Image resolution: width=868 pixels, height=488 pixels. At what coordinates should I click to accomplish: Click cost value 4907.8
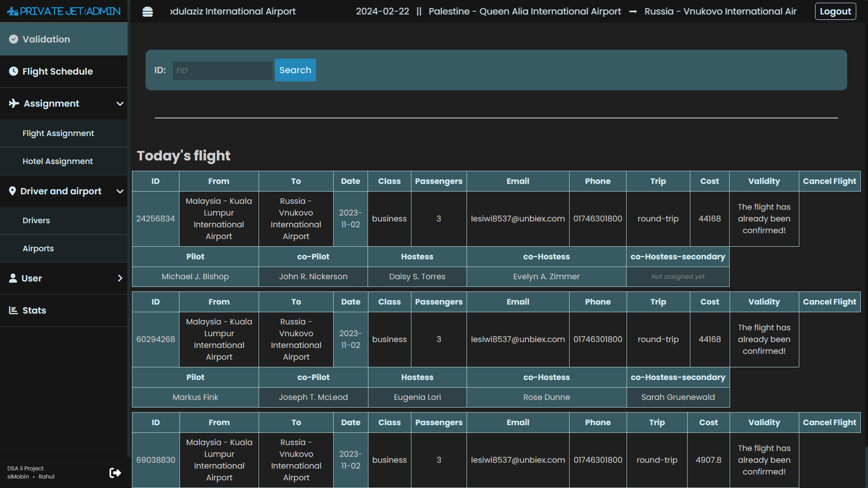[x=708, y=460]
